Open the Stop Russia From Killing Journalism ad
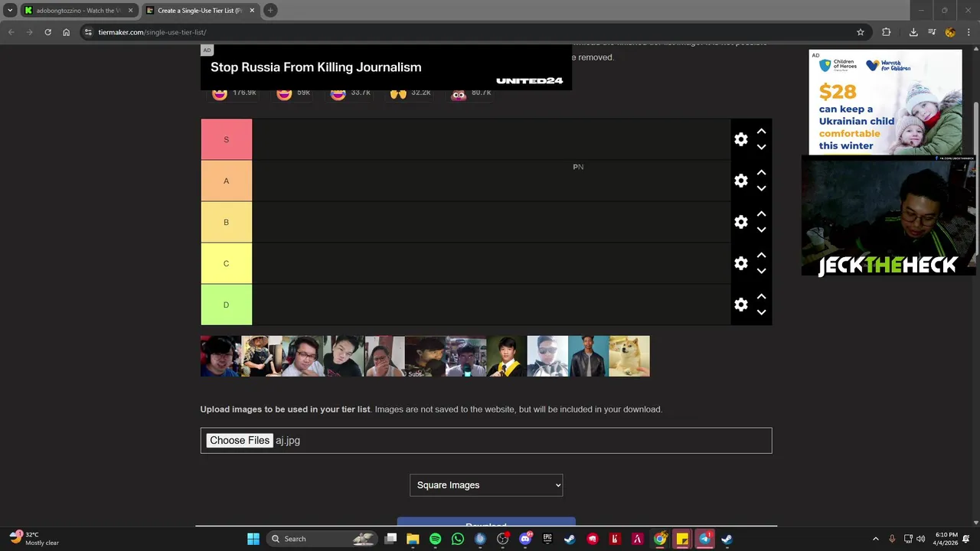This screenshot has height=551, width=980. tap(386, 67)
